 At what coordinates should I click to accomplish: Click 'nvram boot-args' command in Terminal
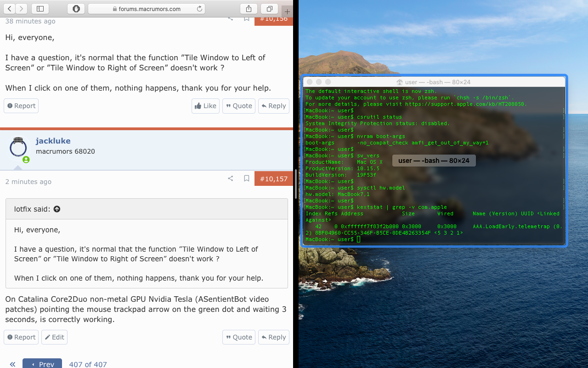tap(381, 136)
